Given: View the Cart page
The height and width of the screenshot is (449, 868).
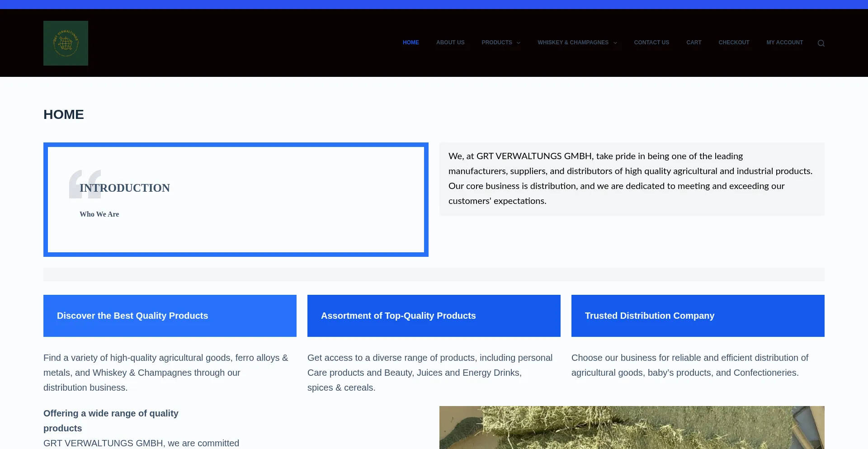Looking at the screenshot, I should [693, 43].
